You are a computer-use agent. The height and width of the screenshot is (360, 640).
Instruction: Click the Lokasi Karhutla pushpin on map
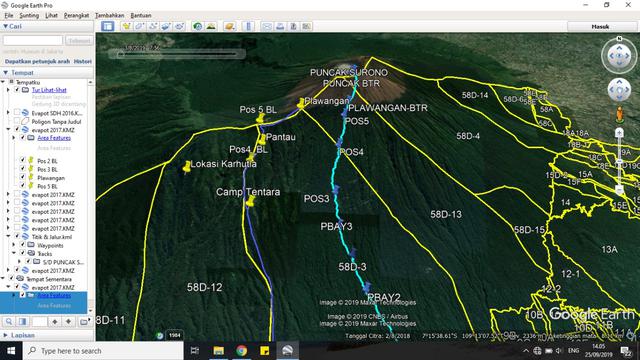pyautogui.click(x=187, y=167)
